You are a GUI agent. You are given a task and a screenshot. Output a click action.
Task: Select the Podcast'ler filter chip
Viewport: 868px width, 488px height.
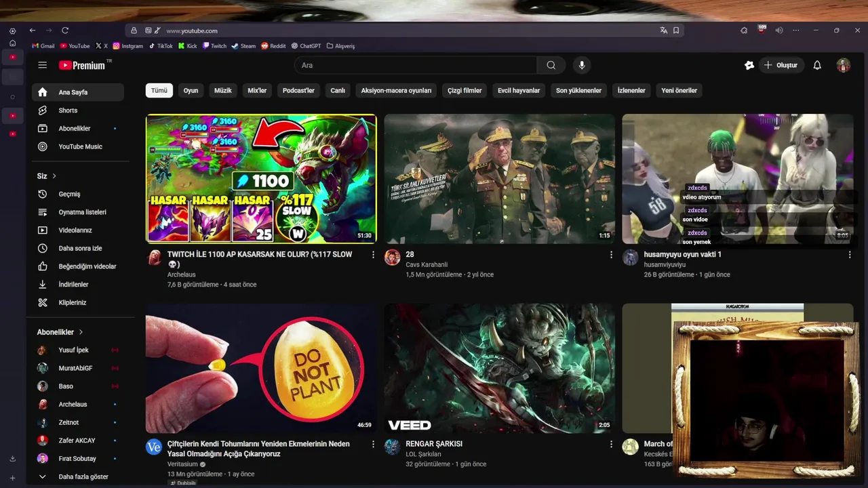click(x=298, y=90)
